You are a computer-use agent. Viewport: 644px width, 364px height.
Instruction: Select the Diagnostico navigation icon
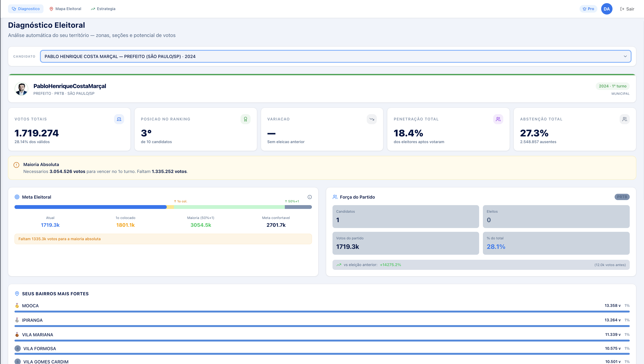point(14,8)
